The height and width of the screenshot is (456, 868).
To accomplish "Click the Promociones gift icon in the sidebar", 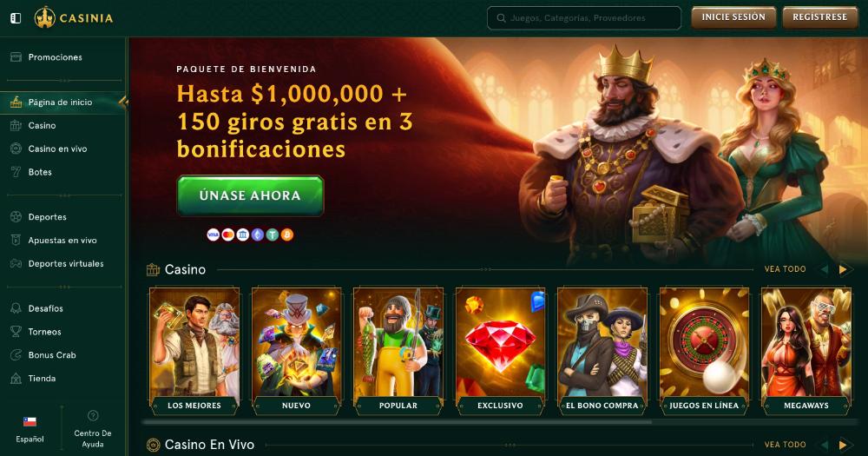I will [16, 57].
